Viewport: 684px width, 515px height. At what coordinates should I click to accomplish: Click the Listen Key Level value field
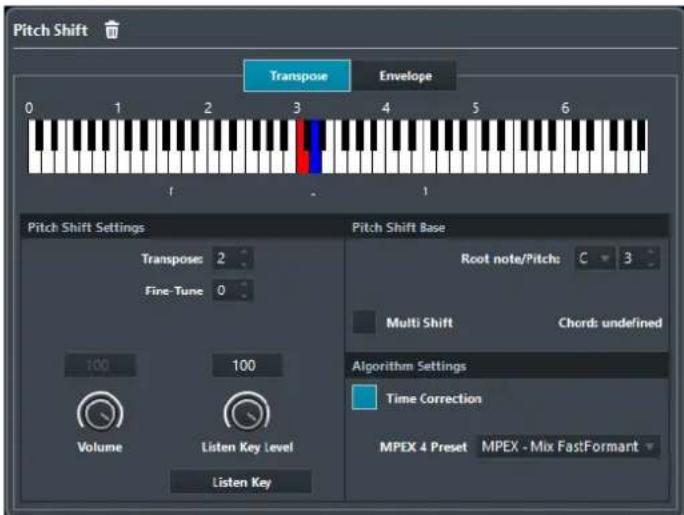click(x=247, y=365)
